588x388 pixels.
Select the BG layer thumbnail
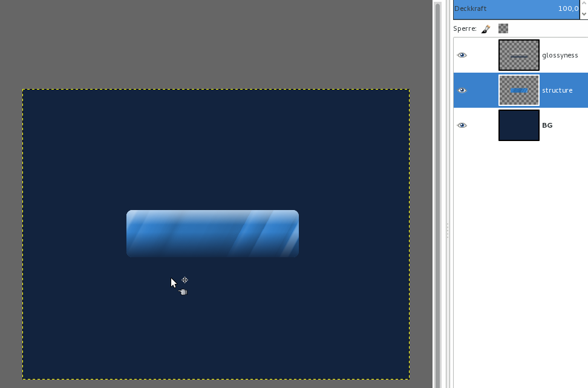pyautogui.click(x=519, y=125)
